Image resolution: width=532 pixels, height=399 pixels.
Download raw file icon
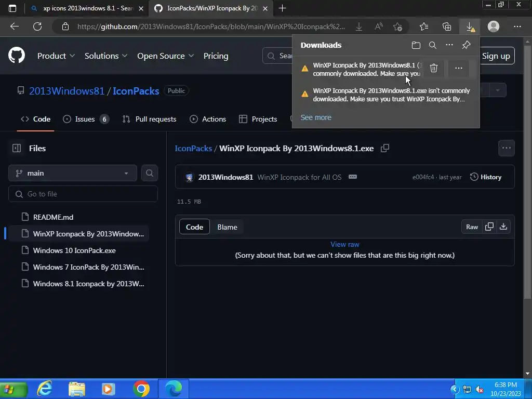(x=503, y=227)
